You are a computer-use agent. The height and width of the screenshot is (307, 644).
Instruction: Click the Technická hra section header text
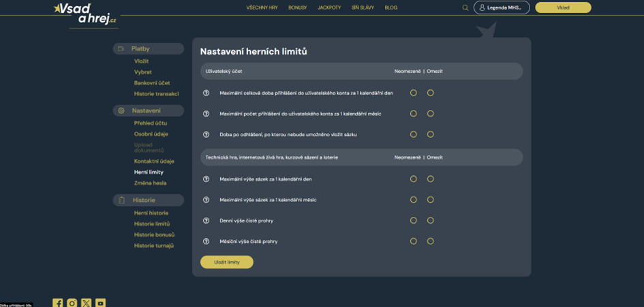(271, 158)
